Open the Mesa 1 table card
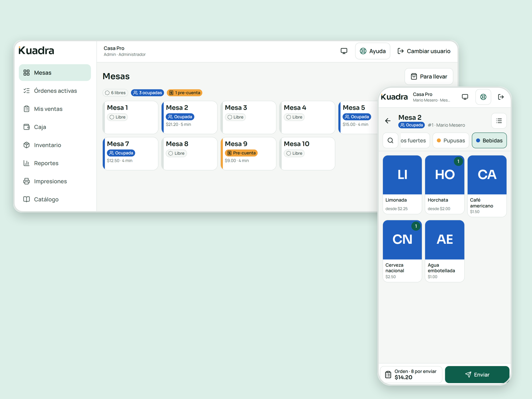Viewport: 532px width, 399px height. click(x=130, y=117)
